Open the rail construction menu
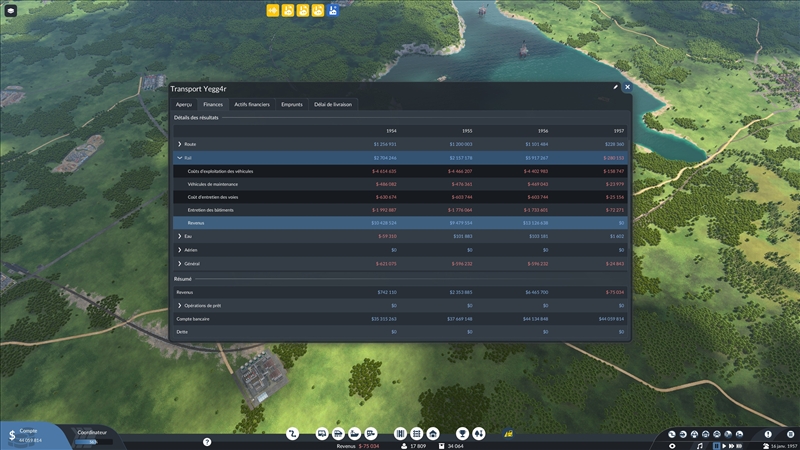The height and width of the screenshot is (450, 800). [x=338, y=434]
